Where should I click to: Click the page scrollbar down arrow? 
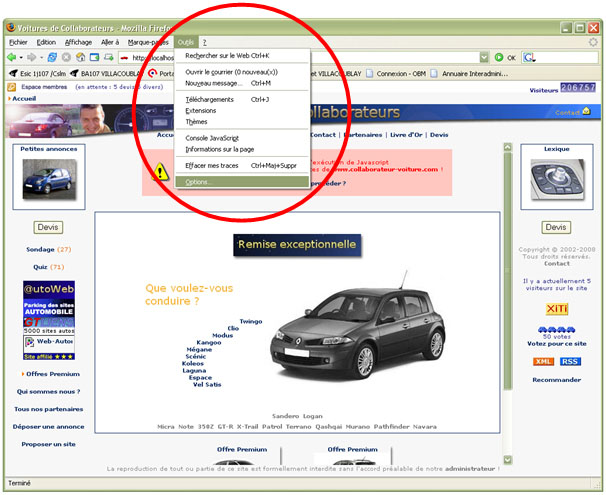click(507, 459)
